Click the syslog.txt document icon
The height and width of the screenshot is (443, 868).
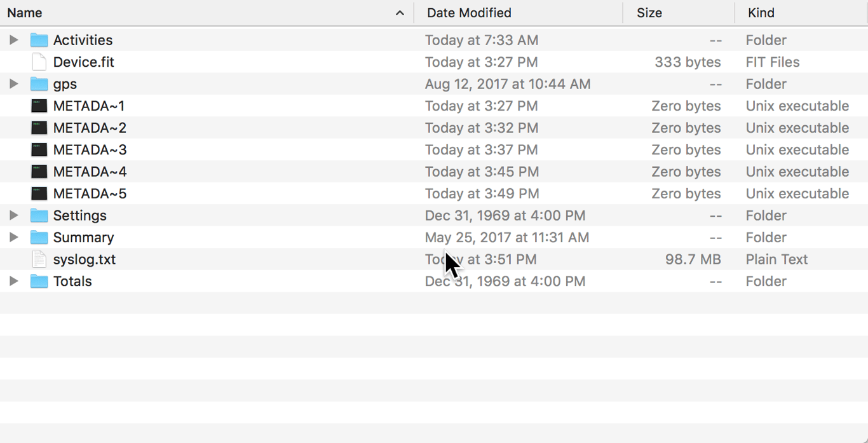pos(39,259)
